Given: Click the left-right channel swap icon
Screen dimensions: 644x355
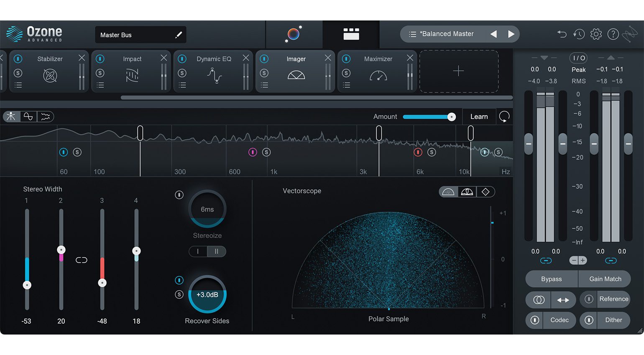Looking at the screenshot, I should (x=564, y=300).
